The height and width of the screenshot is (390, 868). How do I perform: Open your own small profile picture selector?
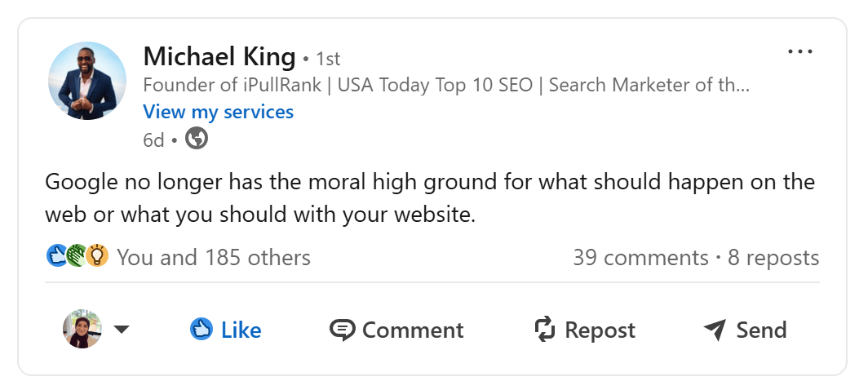click(x=82, y=329)
